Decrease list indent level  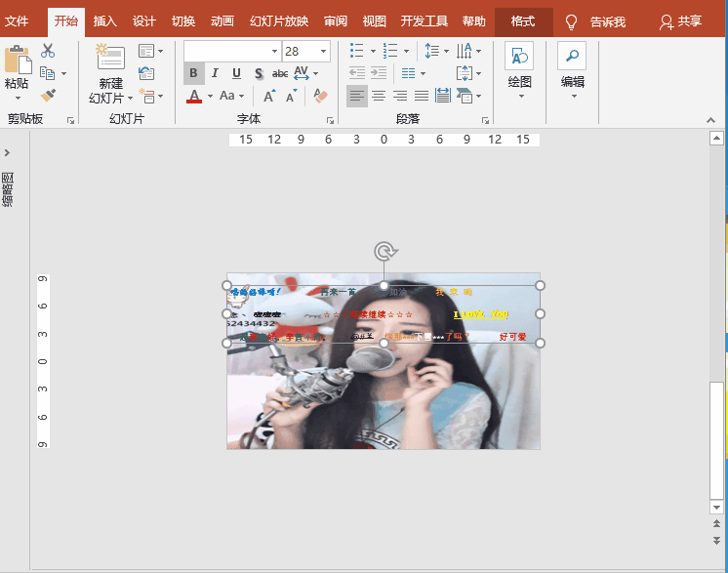[x=356, y=73]
